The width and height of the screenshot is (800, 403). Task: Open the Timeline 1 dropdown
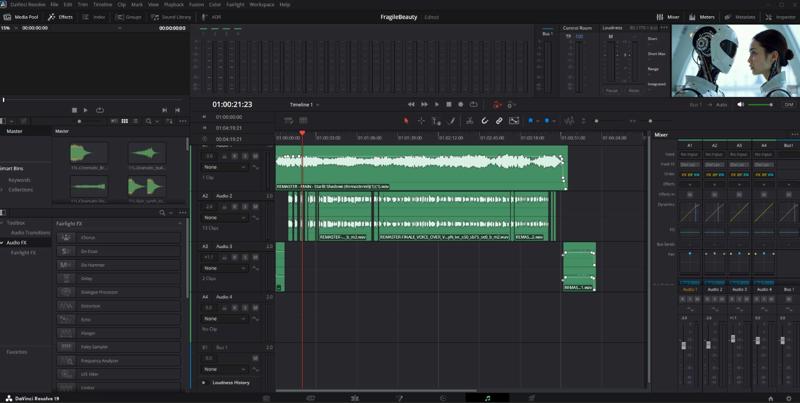click(x=306, y=104)
